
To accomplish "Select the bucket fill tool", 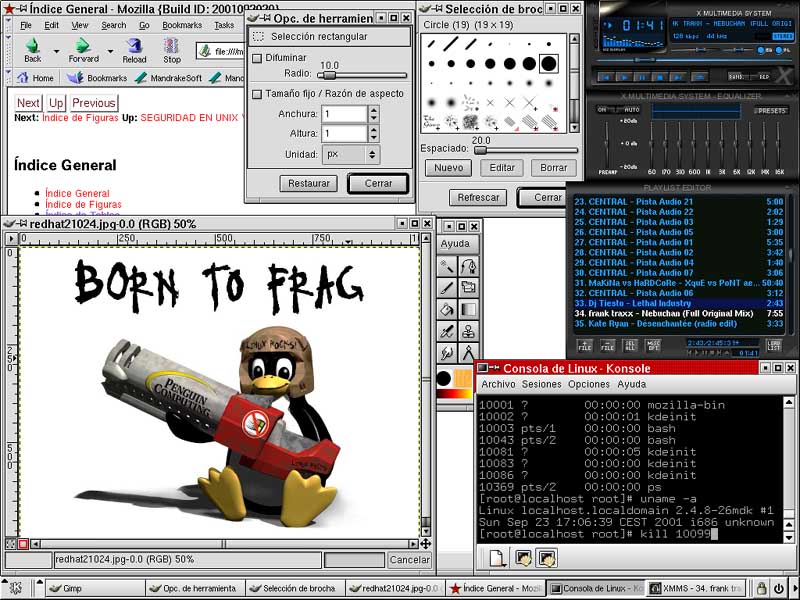I will coord(447,309).
